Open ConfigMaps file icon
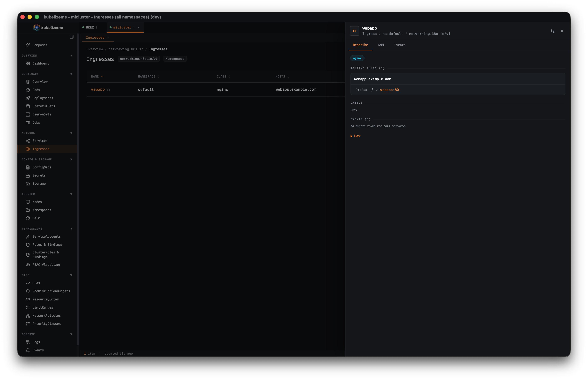The image size is (588, 380). tap(28, 167)
